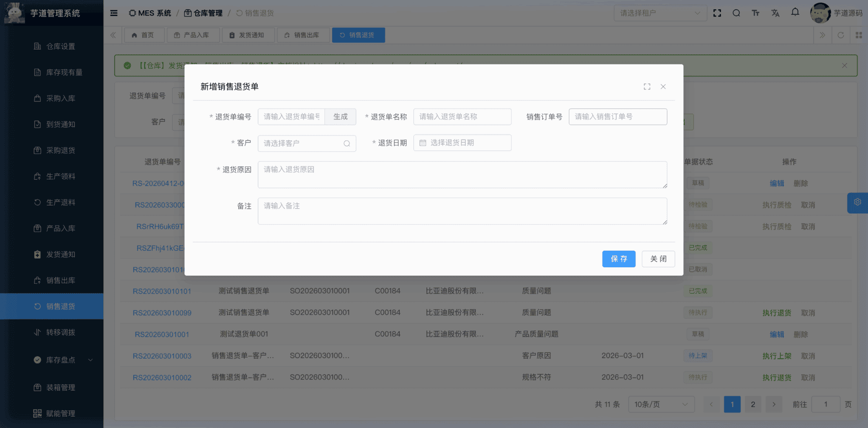Go to page 2 of table

(x=753, y=404)
